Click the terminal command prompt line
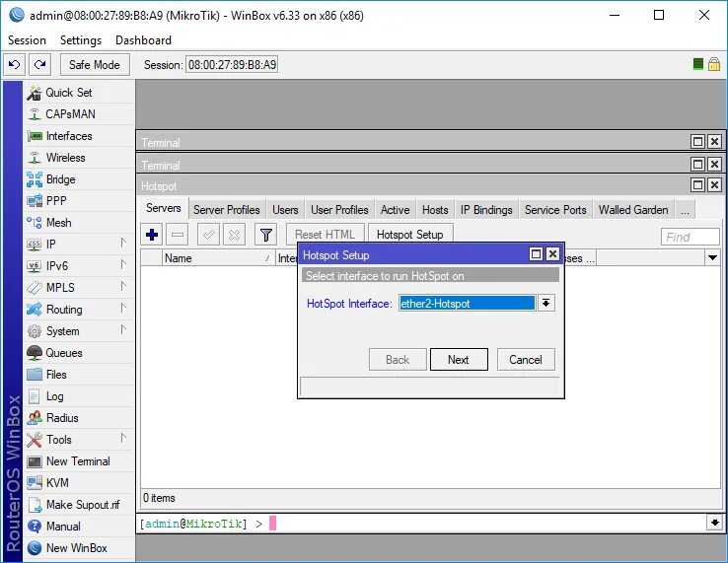Viewport: 728px width, 563px height. point(422,524)
